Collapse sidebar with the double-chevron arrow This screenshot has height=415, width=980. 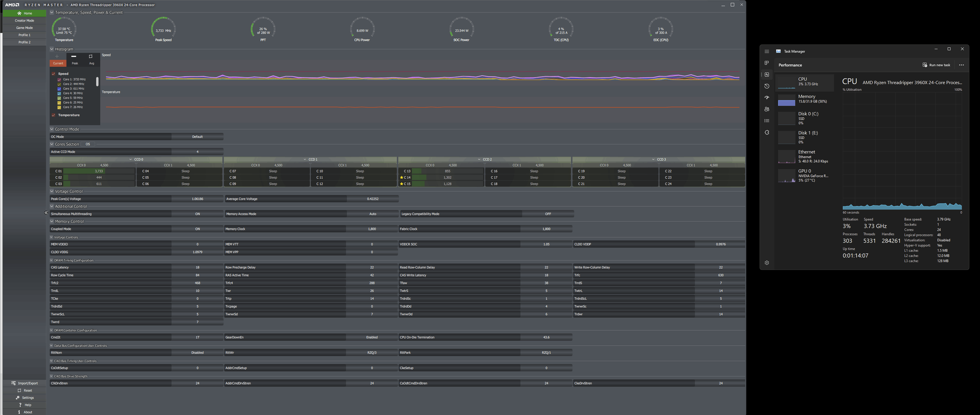point(46,213)
